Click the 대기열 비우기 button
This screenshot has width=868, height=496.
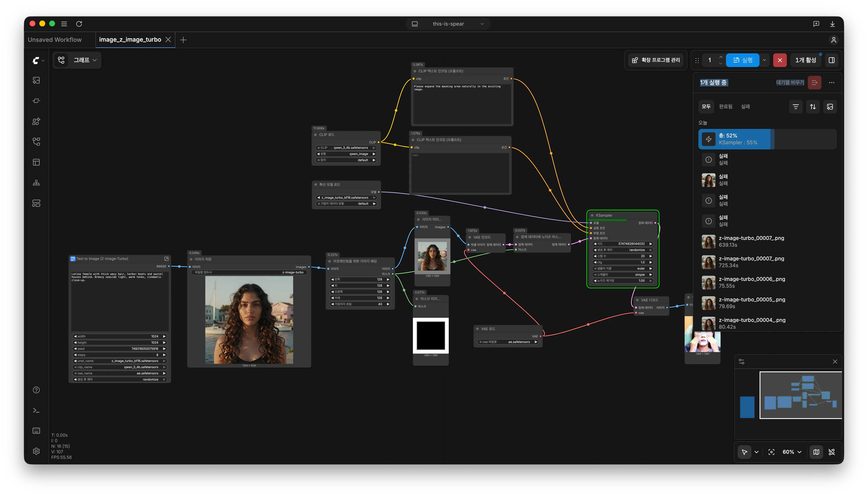790,82
